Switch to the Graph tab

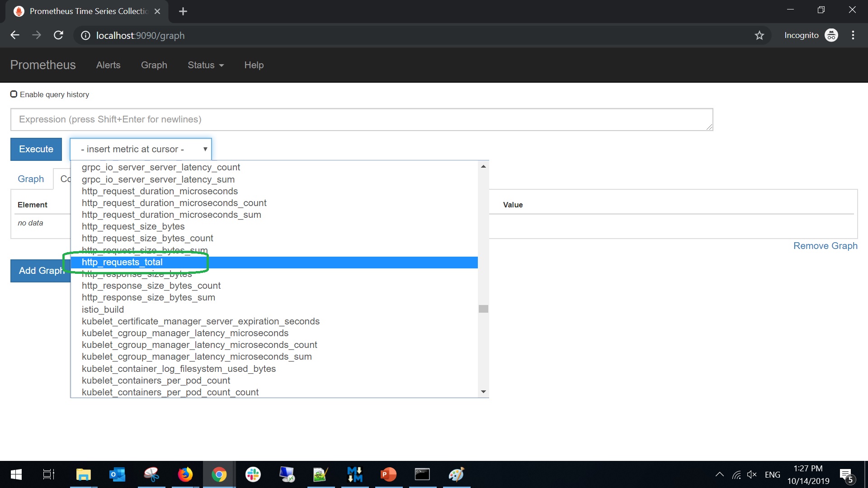[x=31, y=179]
